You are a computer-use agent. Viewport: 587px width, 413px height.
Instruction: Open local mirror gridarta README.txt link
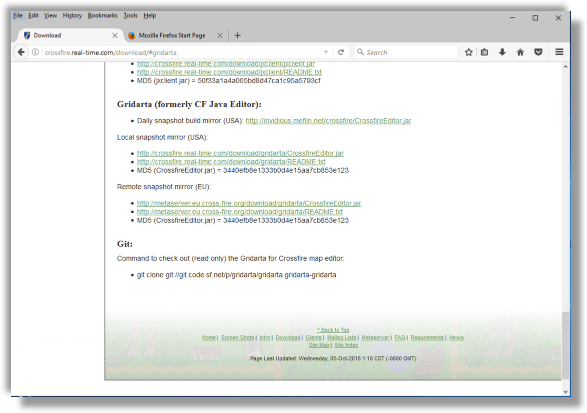[x=231, y=162]
